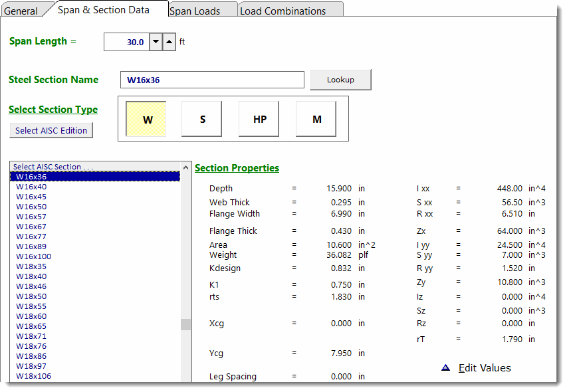
Task: Open the Load Combinations tab
Action: (283, 11)
